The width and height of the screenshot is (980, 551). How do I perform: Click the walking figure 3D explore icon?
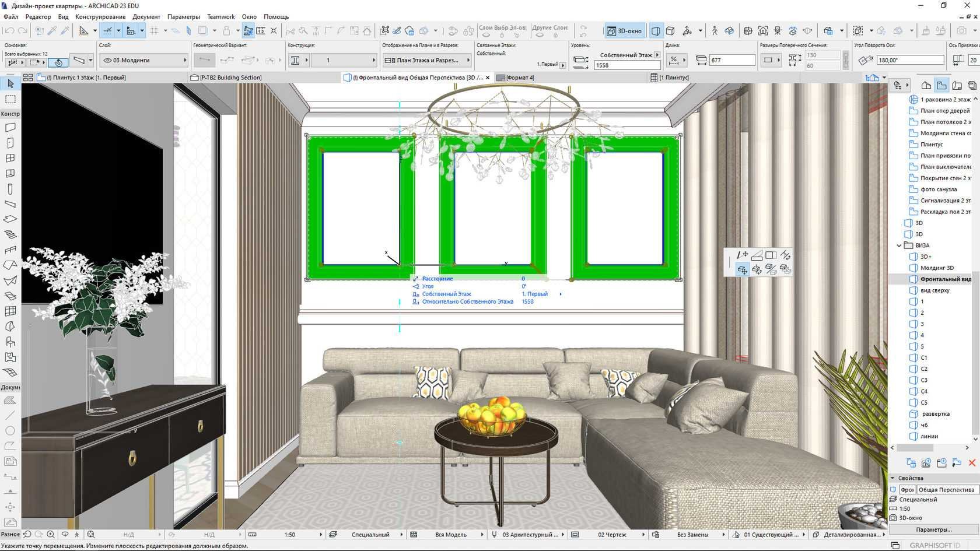click(715, 31)
